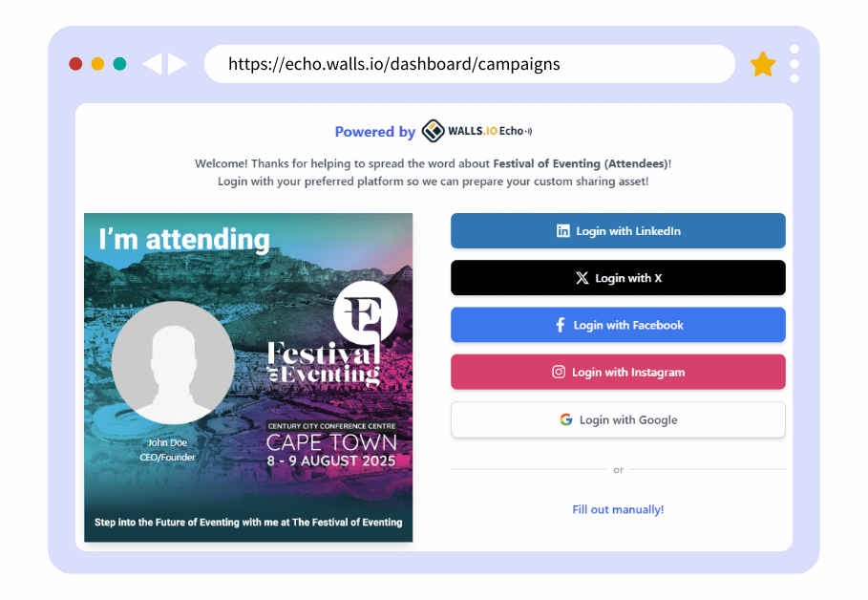Click the LinkedIn logo icon
This screenshot has height=600, width=868.
tap(563, 230)
